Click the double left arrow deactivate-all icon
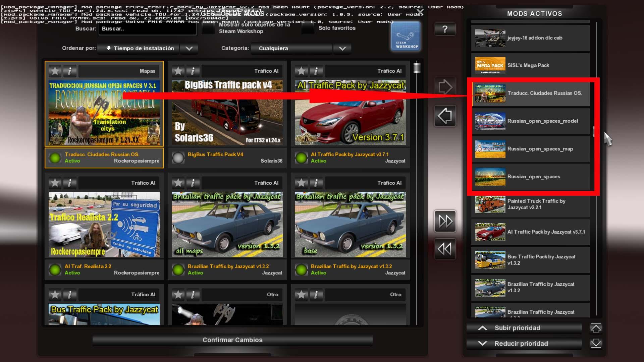 445,249
